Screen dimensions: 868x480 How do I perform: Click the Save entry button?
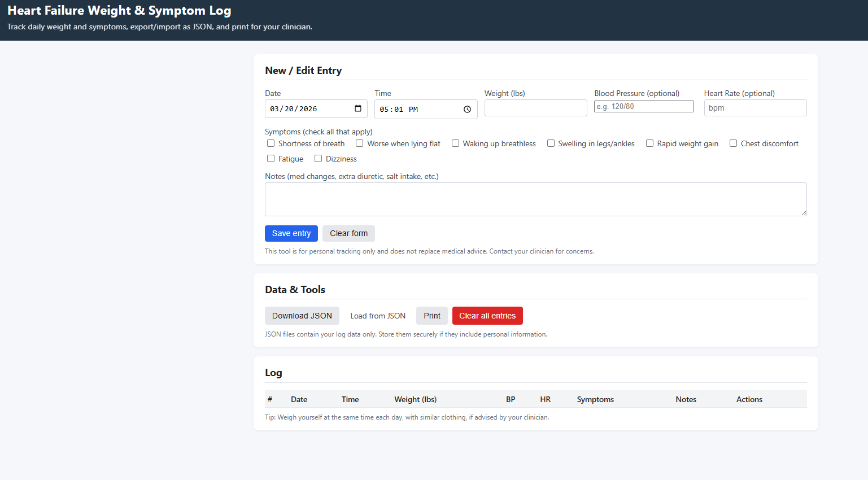click(x=291, y=233)
